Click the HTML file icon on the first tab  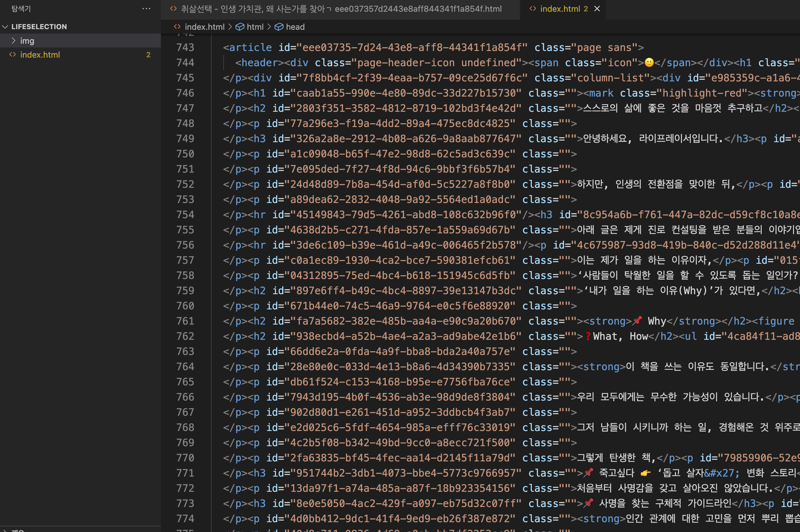click(173, 9)
